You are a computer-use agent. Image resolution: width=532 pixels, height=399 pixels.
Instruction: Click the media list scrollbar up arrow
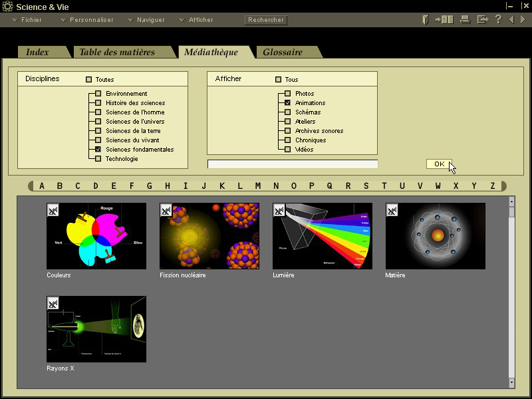(x=511, y=202)
